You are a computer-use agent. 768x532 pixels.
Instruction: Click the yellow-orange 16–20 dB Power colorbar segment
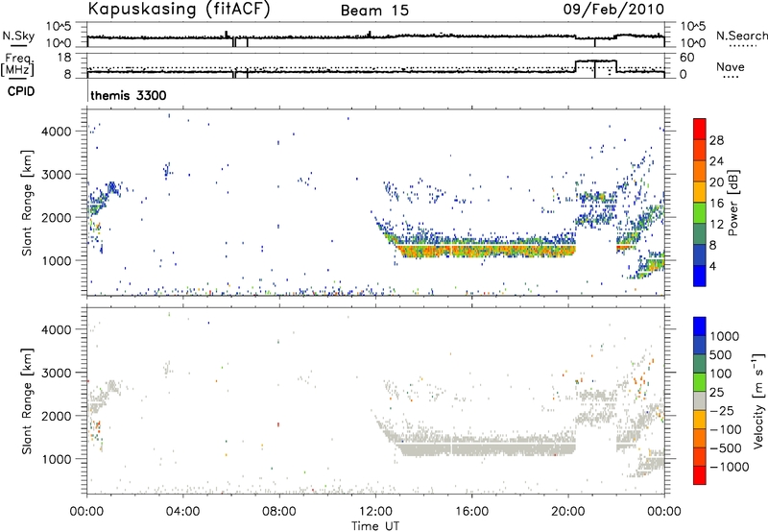click(x=700, y=190)
